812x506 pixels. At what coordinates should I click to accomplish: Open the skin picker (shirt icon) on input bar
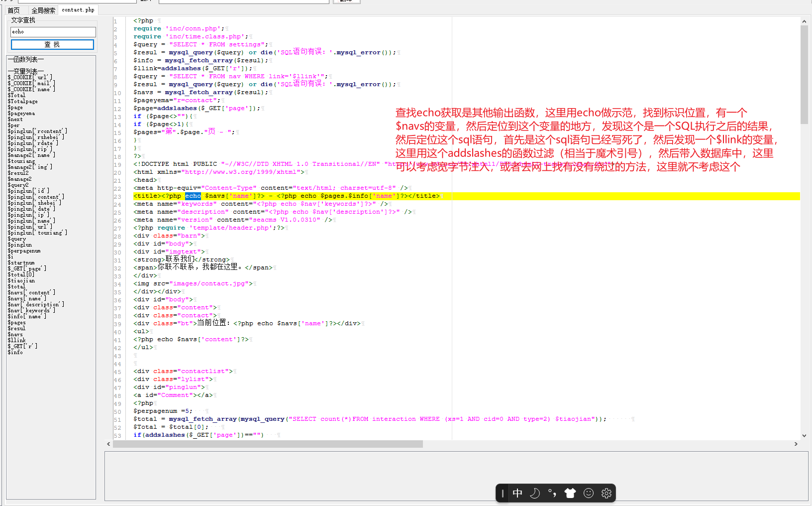coord(570,493)
